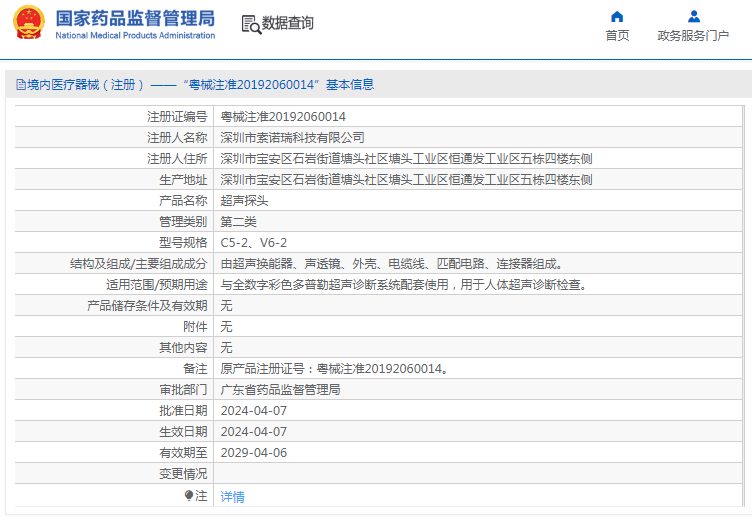The height and width of the screenshot is (520, 752).
Task: Click the 生效日期 label
Action: point(183,432)
